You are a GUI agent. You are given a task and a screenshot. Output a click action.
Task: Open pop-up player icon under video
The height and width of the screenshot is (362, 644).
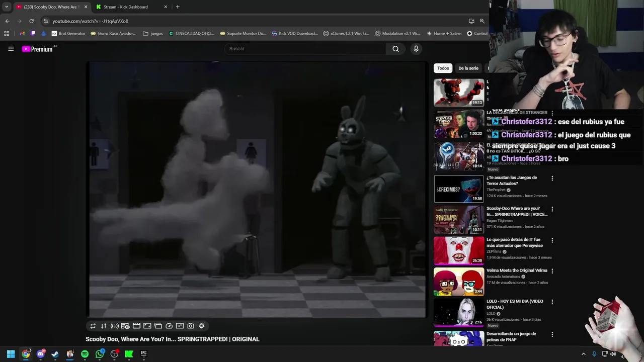(x=158, y=326)
